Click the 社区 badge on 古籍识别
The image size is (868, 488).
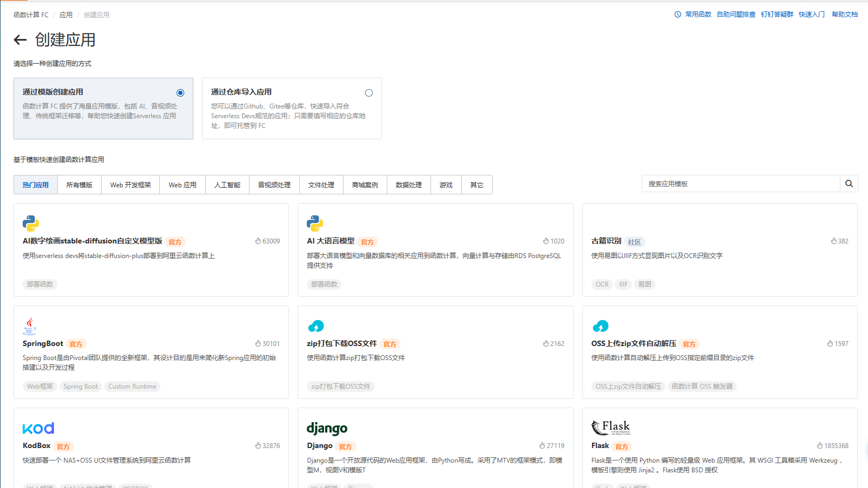[635, 242]
